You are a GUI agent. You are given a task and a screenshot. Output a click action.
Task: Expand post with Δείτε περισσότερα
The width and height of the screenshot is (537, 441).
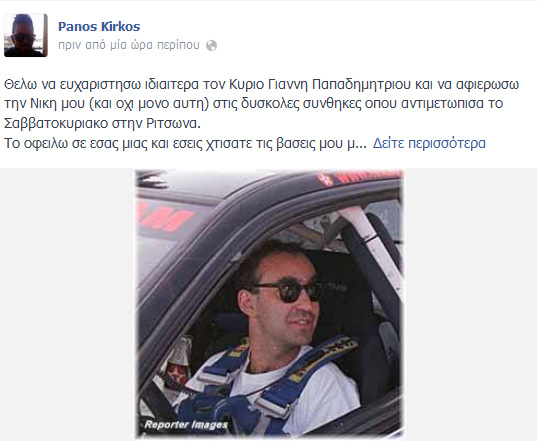pos(429,143)
